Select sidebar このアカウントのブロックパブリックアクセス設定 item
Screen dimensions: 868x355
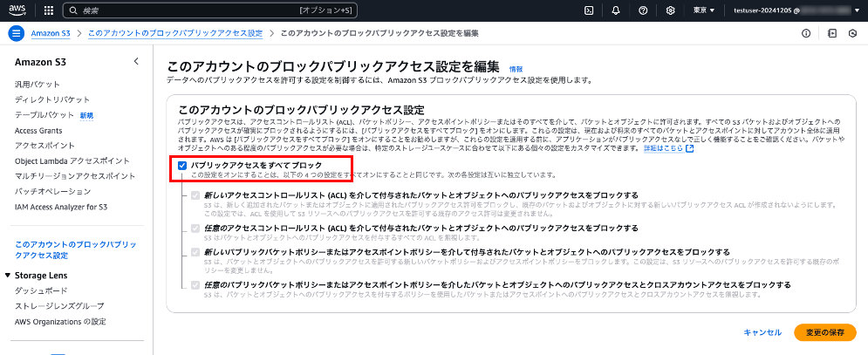pyautogui.click(x=75, y=249)
